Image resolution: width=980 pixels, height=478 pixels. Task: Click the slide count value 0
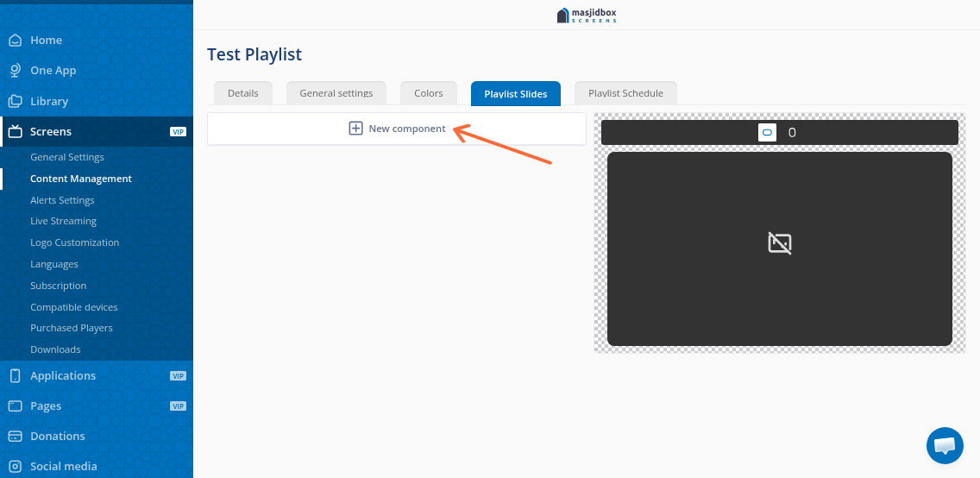[x=792, y=133]
